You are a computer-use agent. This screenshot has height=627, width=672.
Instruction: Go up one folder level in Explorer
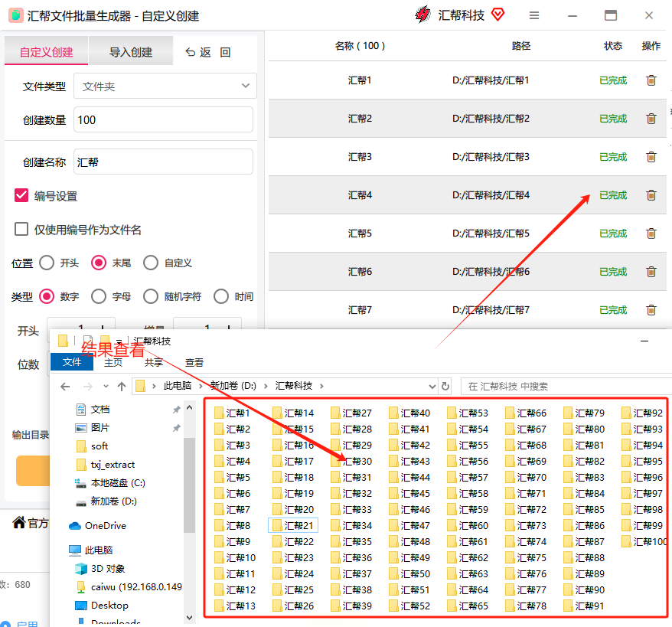tap(121, 387)
